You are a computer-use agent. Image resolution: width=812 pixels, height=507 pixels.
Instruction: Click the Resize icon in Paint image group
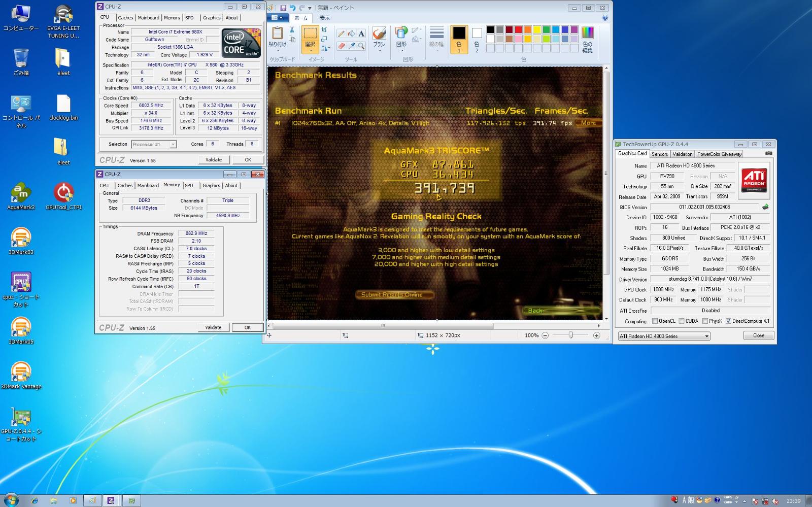click(325, 39)
